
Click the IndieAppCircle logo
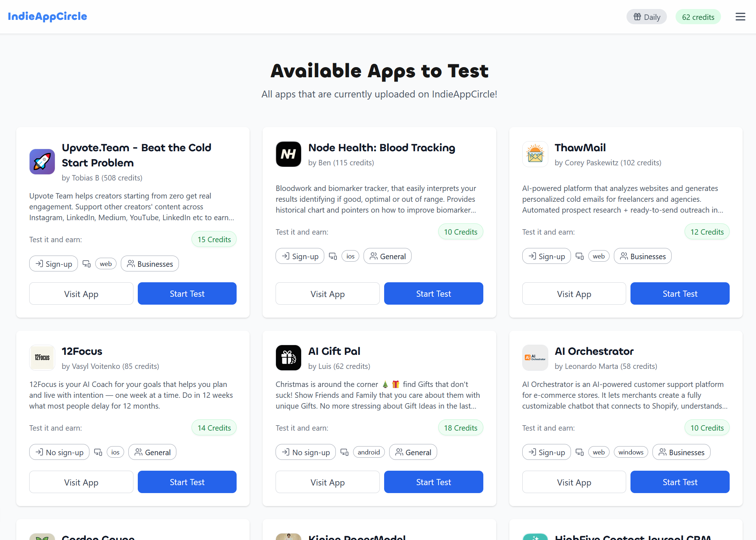(48, 16)
